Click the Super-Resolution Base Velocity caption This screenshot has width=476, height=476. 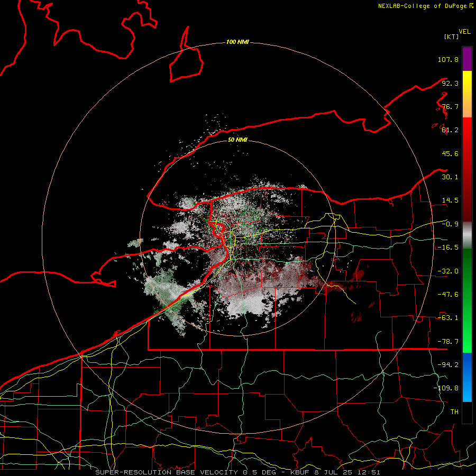[237, 472]
